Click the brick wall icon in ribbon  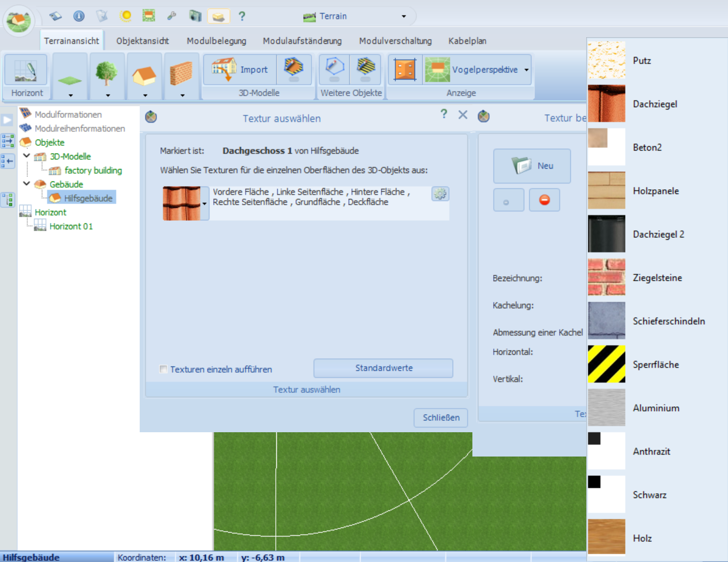181,72
